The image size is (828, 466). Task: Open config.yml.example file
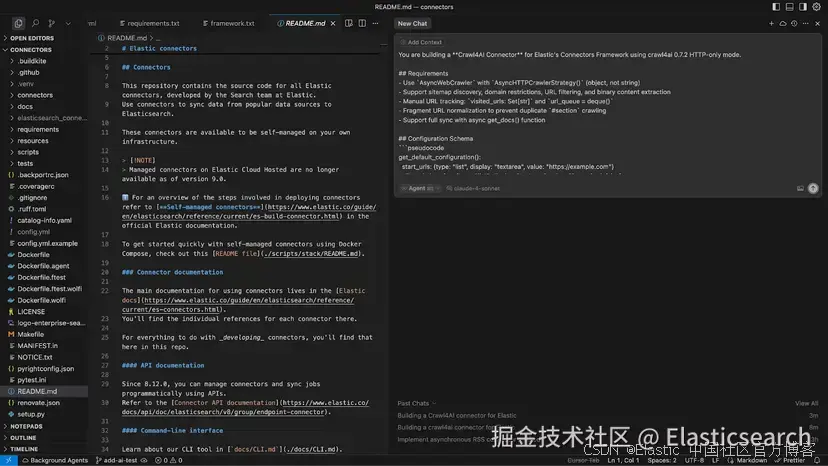pyautogui.click(x=44, y=243)
